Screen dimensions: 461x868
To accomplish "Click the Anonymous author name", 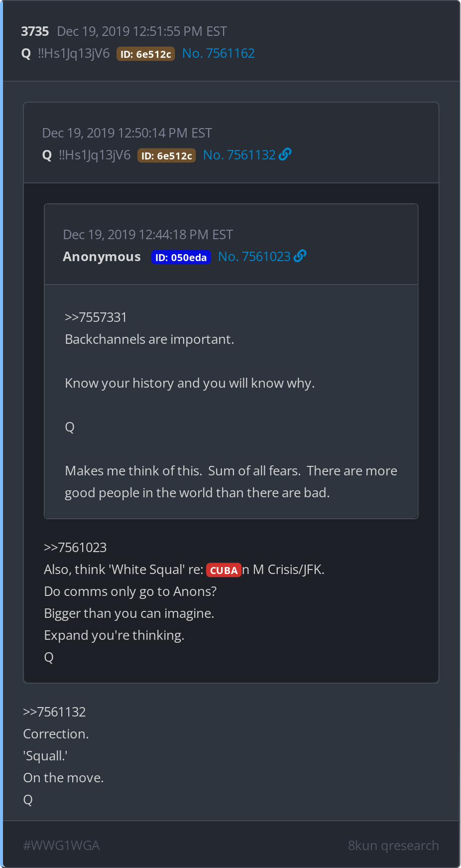I will [x=102, y=257].
